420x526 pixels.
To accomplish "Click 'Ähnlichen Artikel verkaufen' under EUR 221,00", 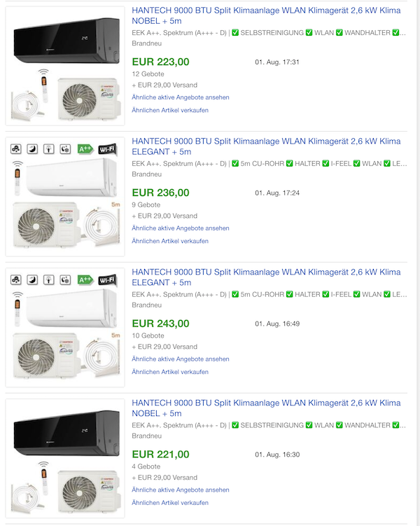I will pyautogui.click(x=170, y=502).
